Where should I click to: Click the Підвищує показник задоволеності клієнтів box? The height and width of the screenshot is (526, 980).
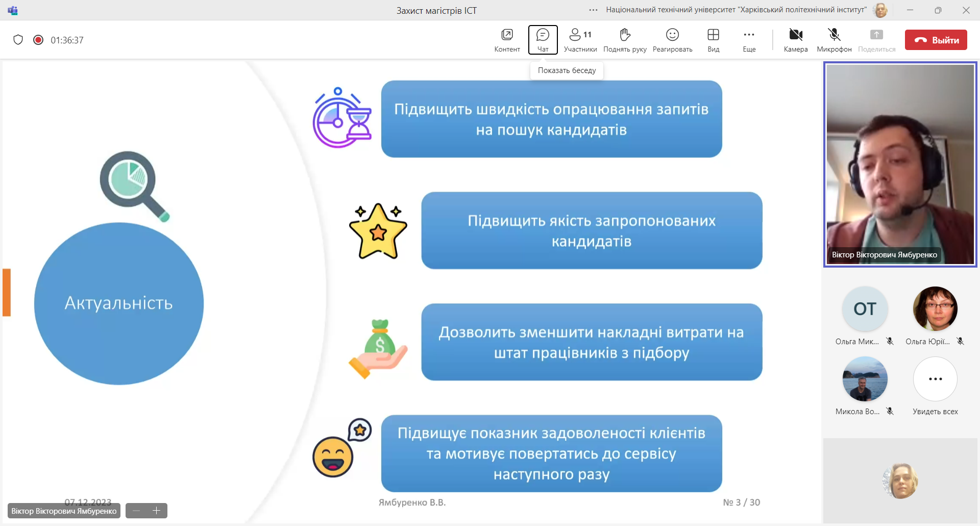pos(551,453)
